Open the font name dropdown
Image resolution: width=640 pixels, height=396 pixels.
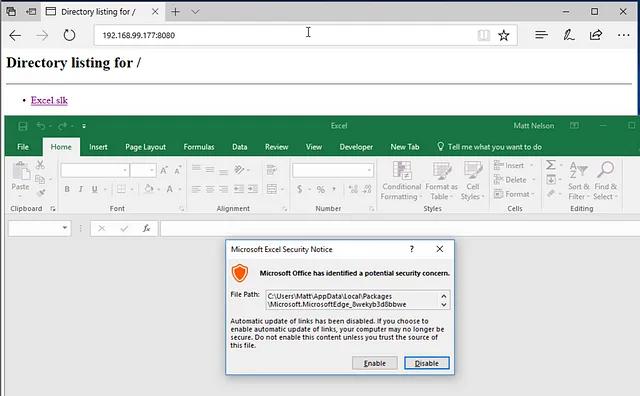click(125, 170)
